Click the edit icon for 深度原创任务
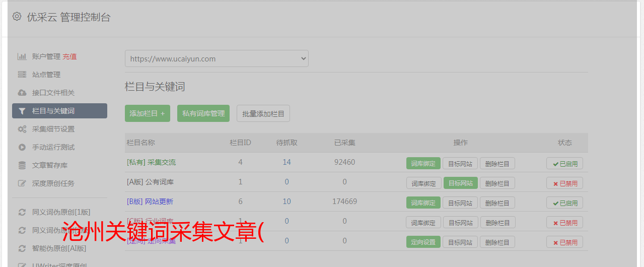 click(22, 183)
